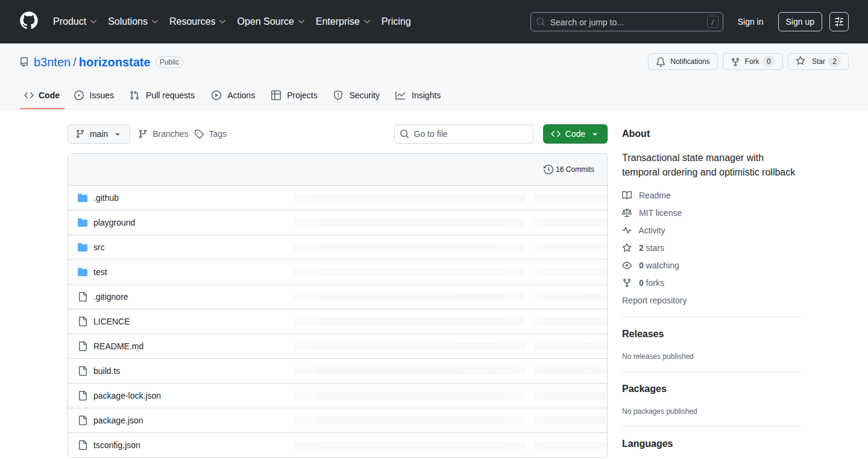Click the fork icon beside 0 forks

click(x=627, y=283)
